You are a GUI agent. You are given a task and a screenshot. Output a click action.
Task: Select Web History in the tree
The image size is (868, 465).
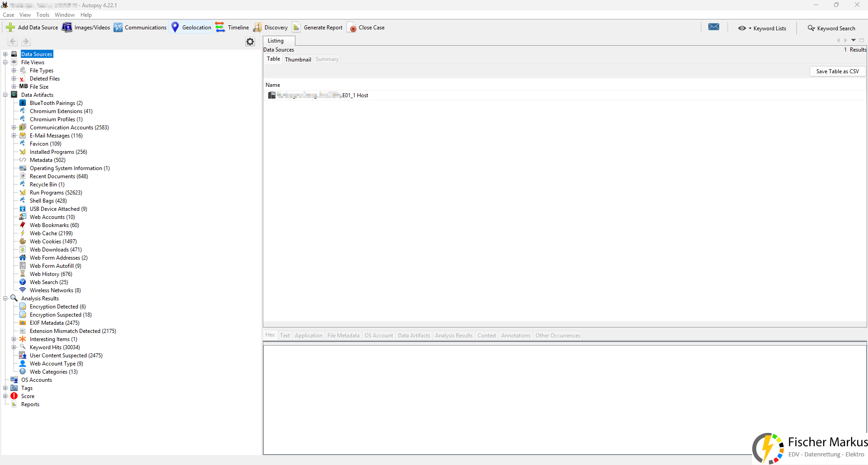tap(51, 274)
